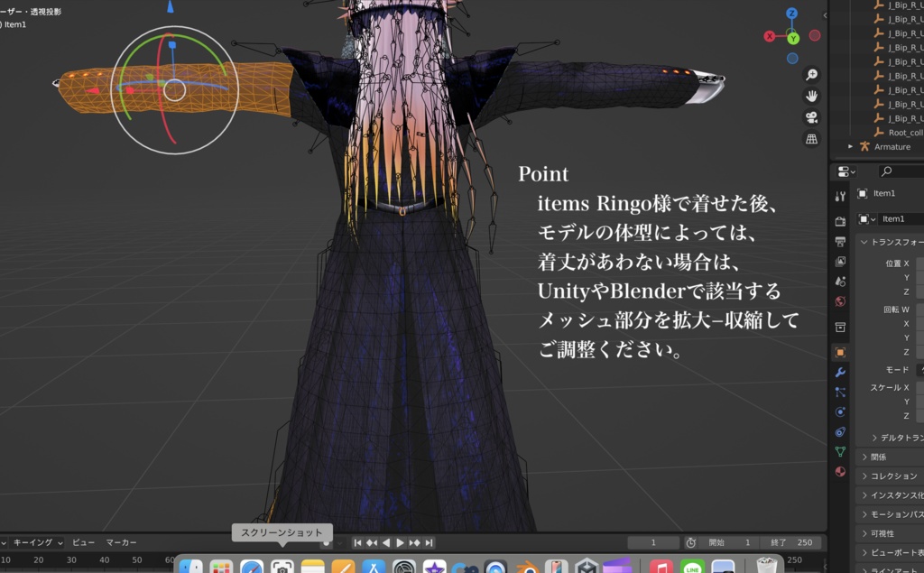Toggle perspective/orthographic grid icon
This screenshot has width=924, height=573.
tap(811, 139)
